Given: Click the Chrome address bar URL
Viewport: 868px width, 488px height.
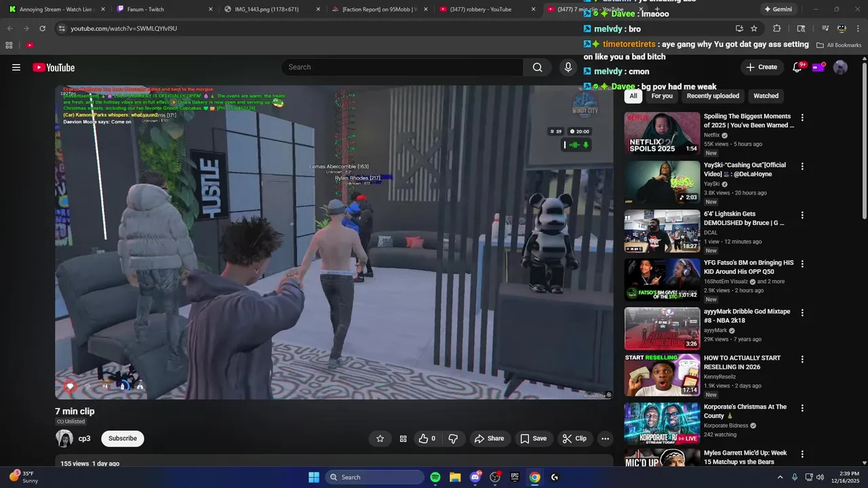Looking at the screenshot, I should pos(123,28).
